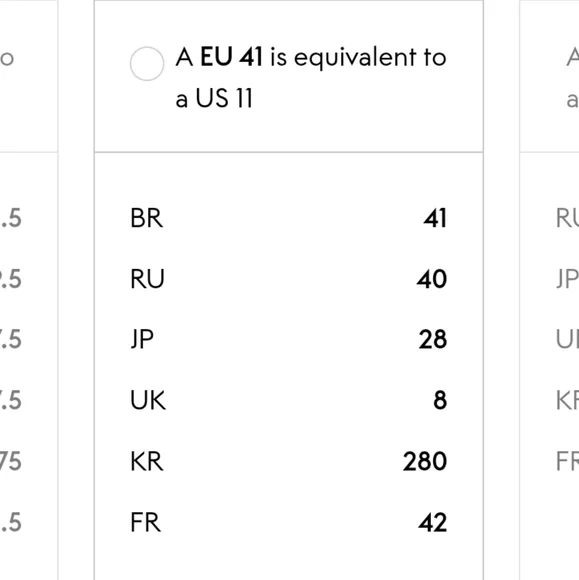The height and width of the screenshot is (580, 579).
Task: Click the FR size value 42
Action: click(x=432, y=522)
